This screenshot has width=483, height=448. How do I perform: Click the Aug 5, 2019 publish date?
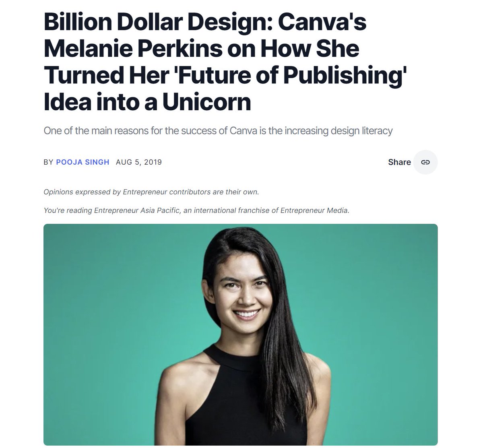pos(139,162)
